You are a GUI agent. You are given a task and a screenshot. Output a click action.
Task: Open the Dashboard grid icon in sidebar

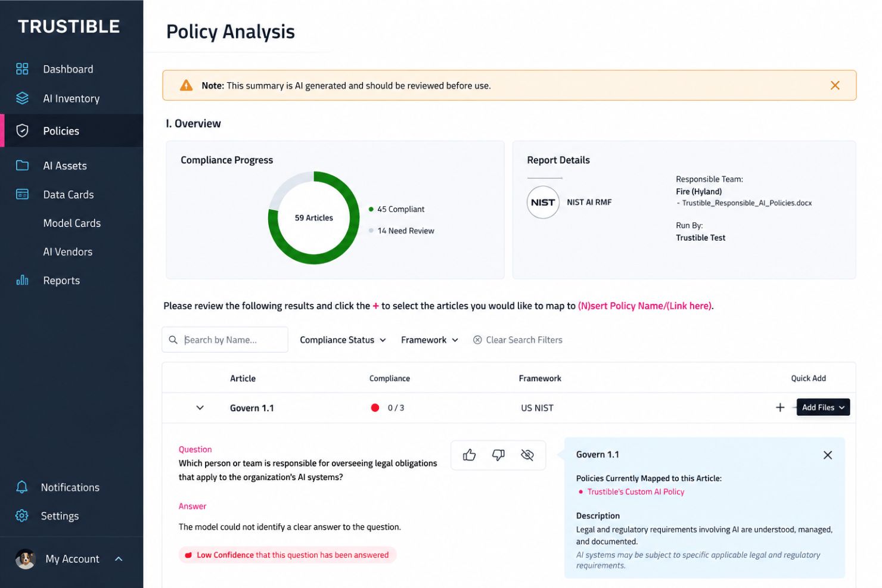point(22,69)
